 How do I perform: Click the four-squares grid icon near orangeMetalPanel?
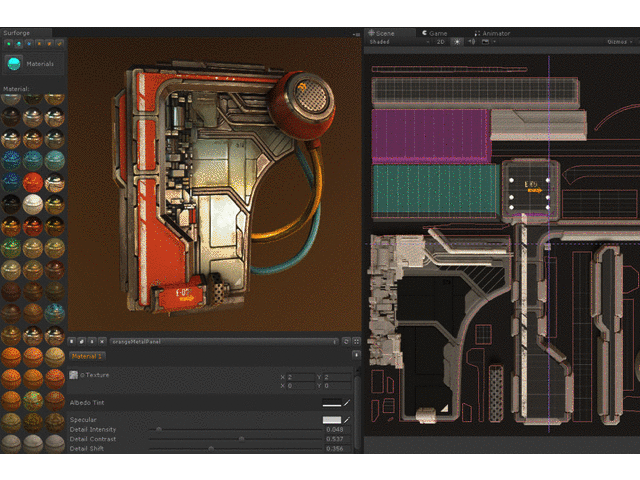(x=356, y=342)
